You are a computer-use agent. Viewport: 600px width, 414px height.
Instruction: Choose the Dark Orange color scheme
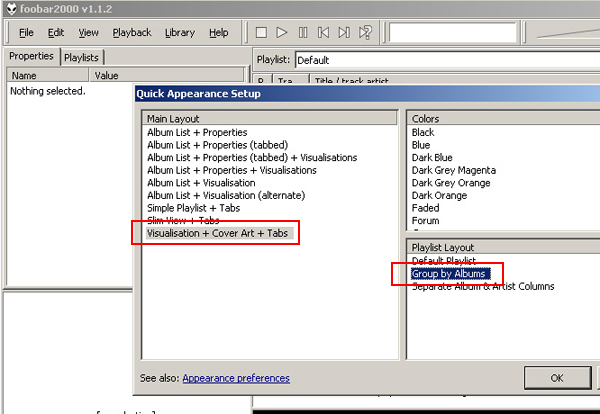(x=439, y=196)
